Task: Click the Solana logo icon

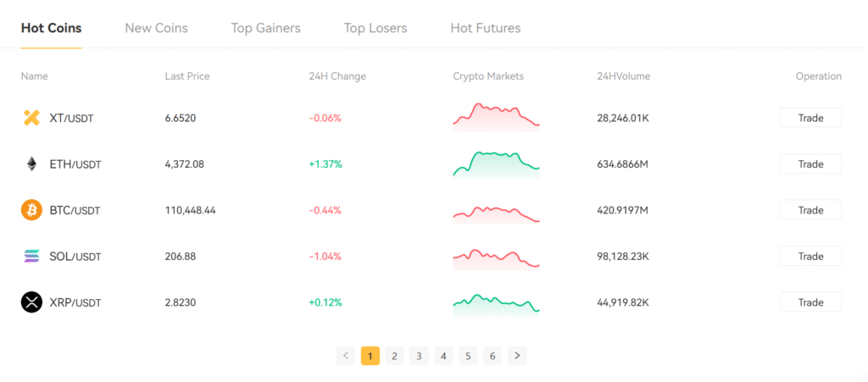Action: [31, 256]
